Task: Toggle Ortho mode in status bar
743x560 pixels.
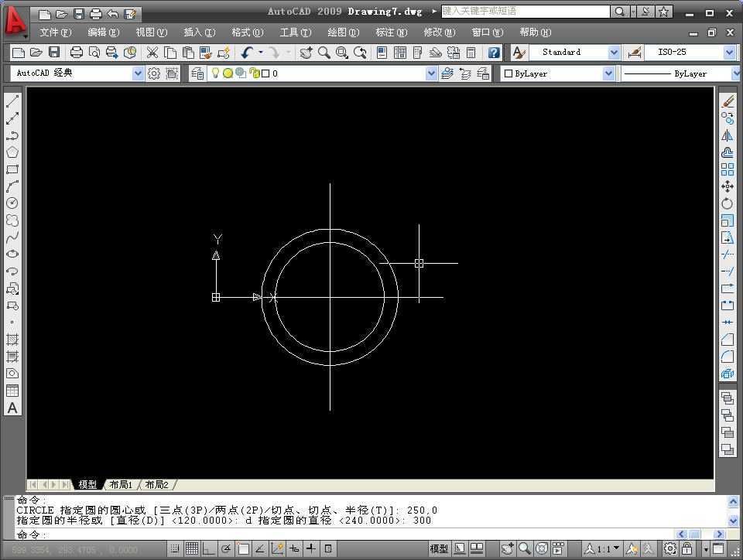Action: [x=208, y=548]
